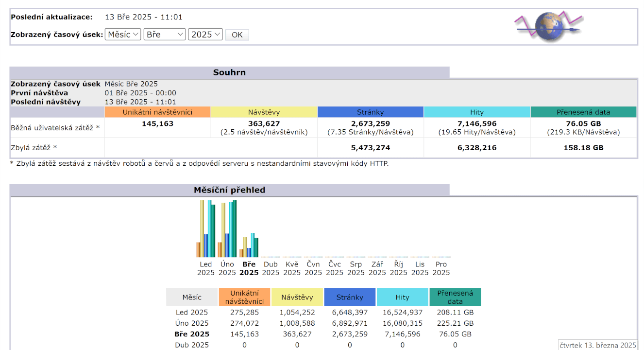Click Dub 2025 label under the chart
Viewport: 644px width, 350px height.
coord(271,268)
